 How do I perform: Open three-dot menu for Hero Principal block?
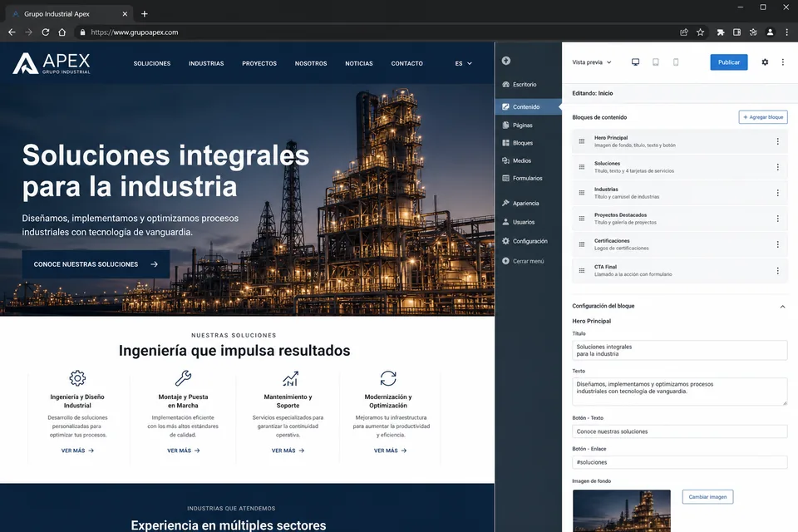click(778, 141)
